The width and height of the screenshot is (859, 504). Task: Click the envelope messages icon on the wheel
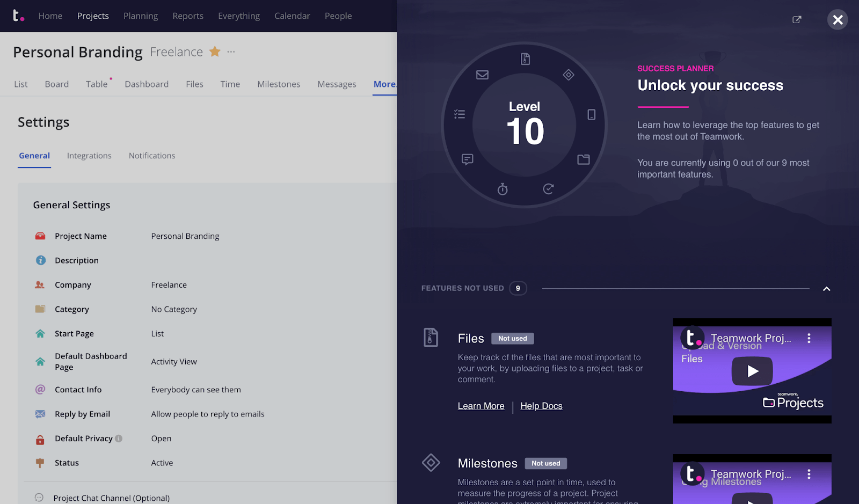(x=482, y=75)
